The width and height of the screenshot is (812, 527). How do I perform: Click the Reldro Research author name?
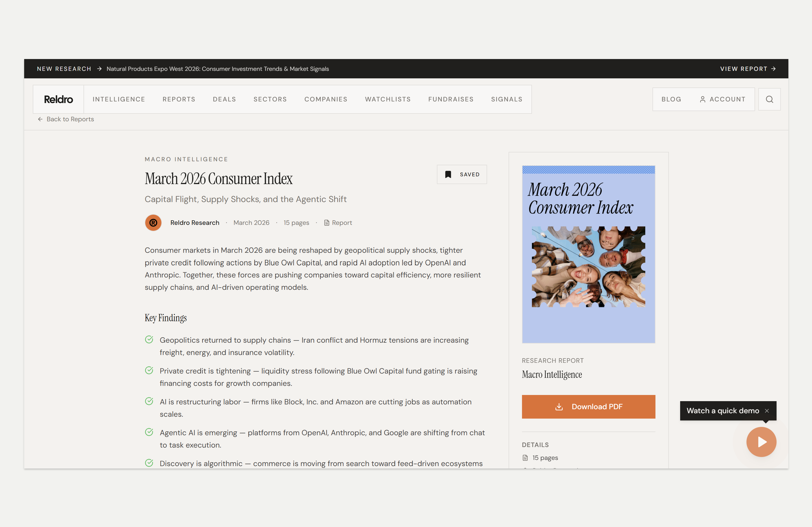click(x=194, y=223)
